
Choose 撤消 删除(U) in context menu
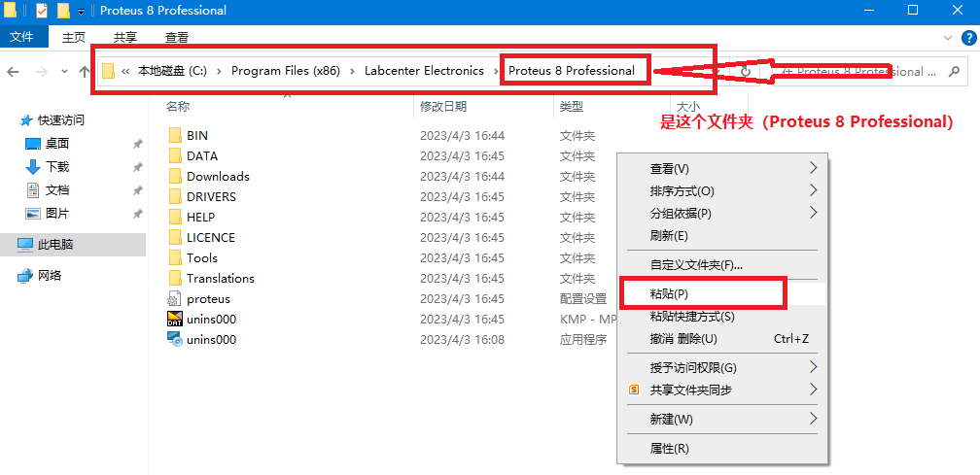click(683, 339)
